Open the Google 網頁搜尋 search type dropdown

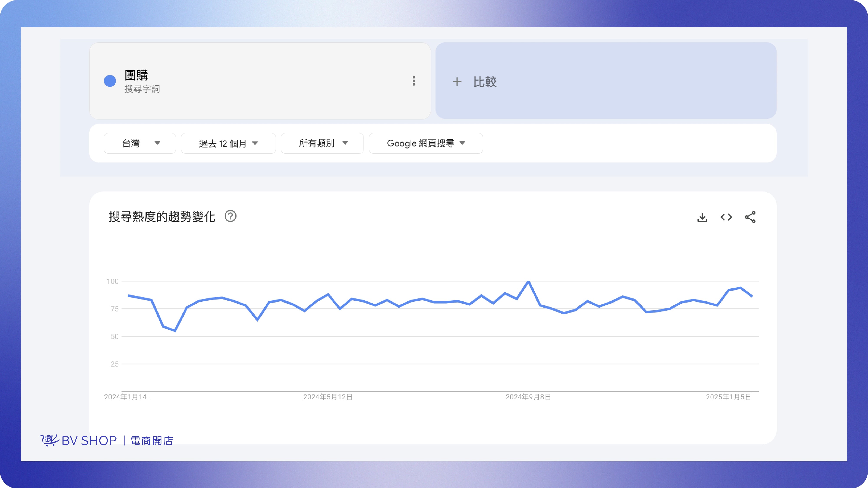click(x=426, y=143)
